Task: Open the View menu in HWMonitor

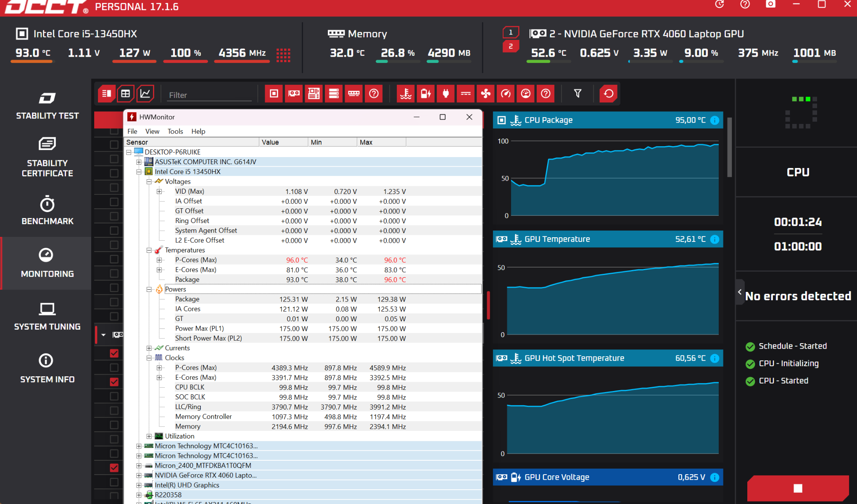Action: (152, 131)
